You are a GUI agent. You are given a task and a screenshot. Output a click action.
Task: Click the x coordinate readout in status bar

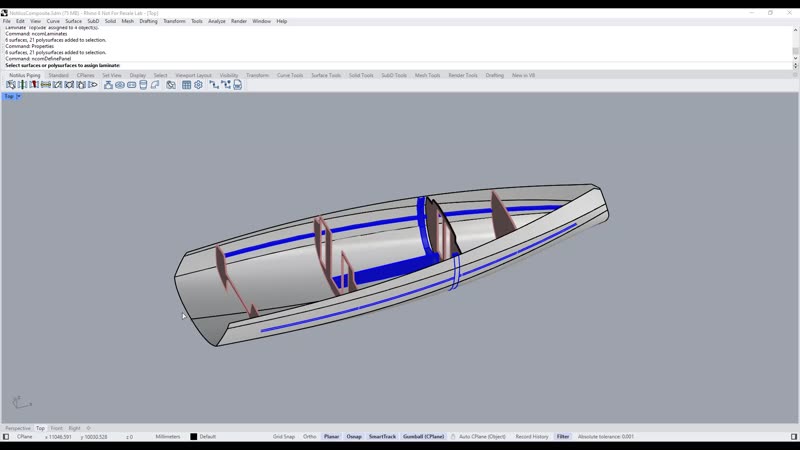58,437
